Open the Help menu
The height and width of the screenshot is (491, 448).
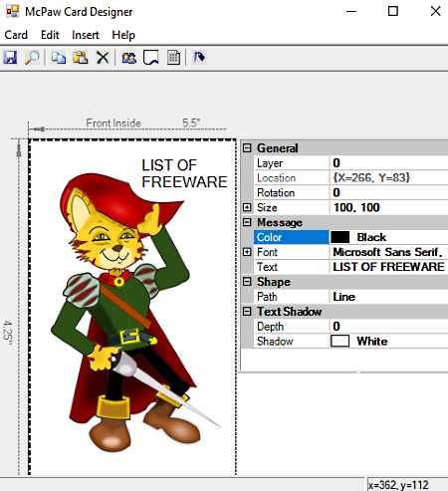(123, 35)
